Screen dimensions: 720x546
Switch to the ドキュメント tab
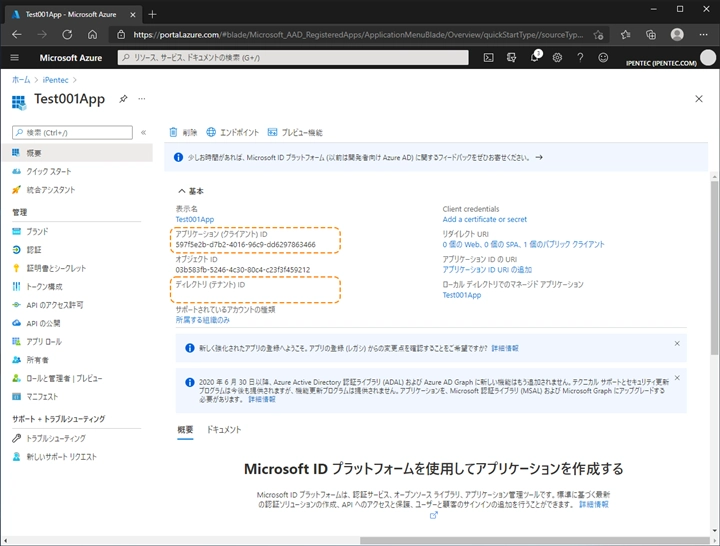(224, 430)
